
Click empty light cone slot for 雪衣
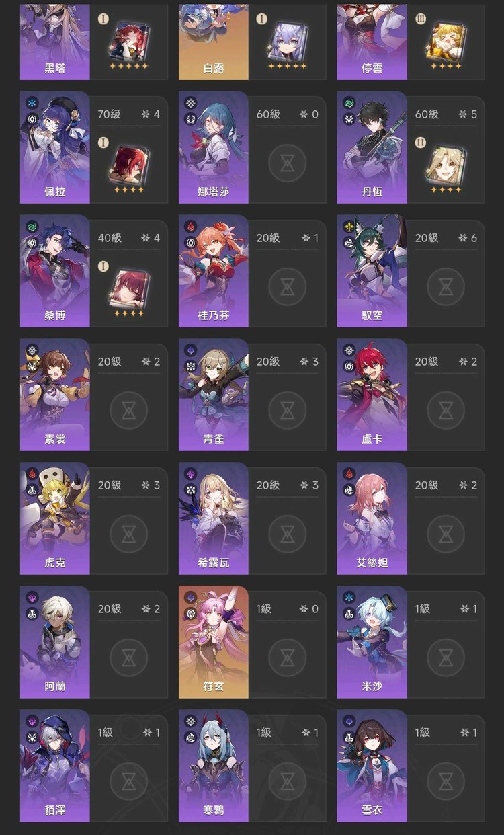pos(446,781)
